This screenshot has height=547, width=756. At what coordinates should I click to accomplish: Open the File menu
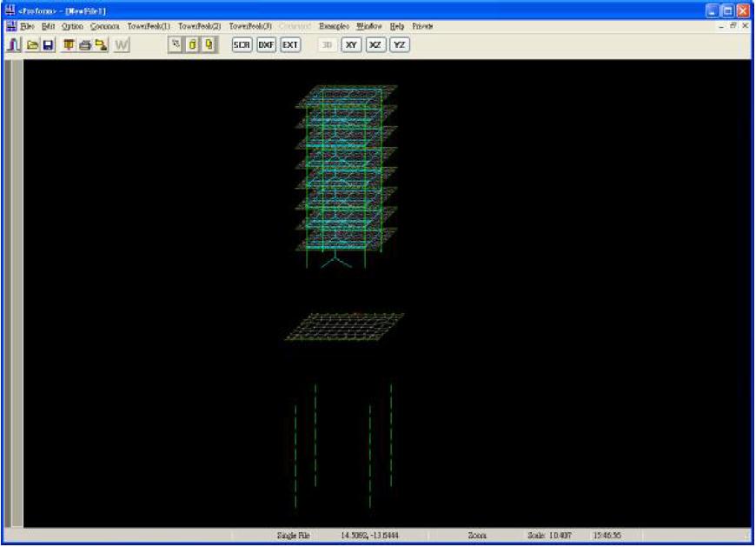[27, 26]
